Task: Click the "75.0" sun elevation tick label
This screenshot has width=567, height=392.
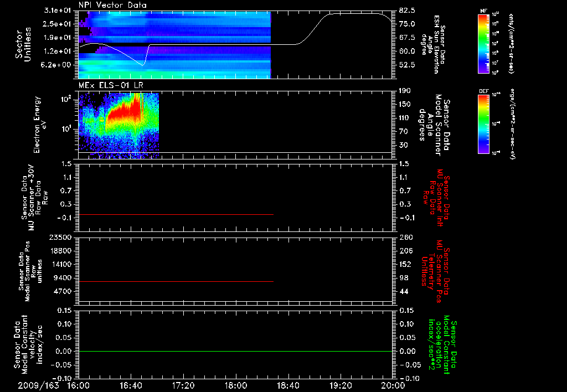Action: 407,24
